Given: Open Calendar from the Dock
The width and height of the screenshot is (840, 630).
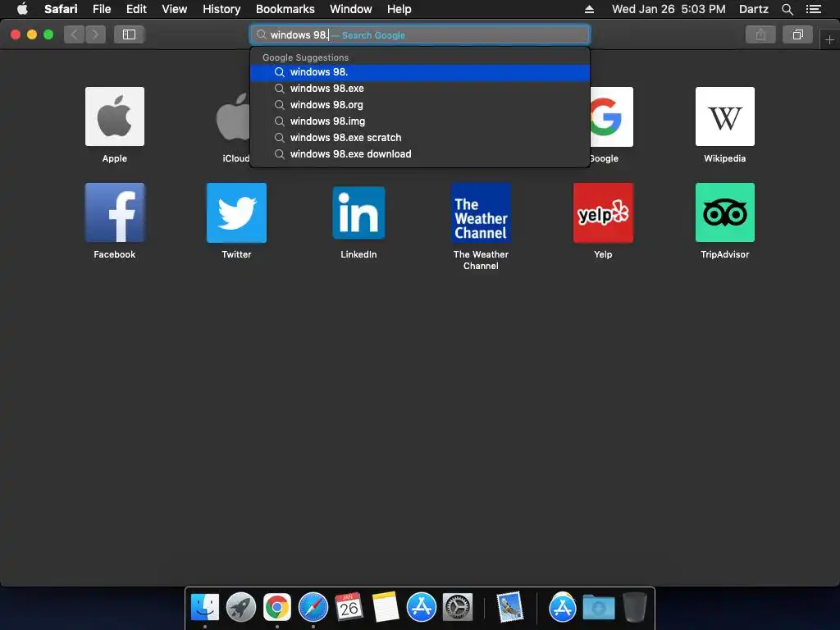Looking at the screenshot, I should click(x=349, y=608).
